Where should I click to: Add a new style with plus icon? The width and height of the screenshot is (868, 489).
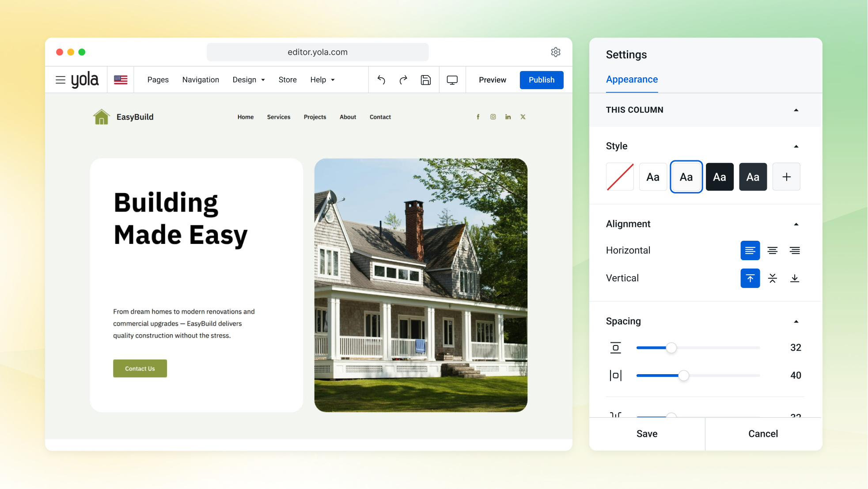[x=786, y=177]
